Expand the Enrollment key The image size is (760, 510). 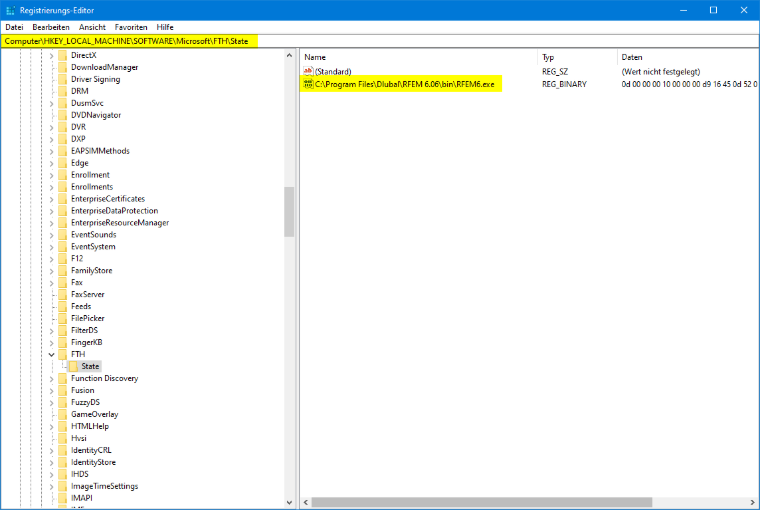[x=51, y=175]
